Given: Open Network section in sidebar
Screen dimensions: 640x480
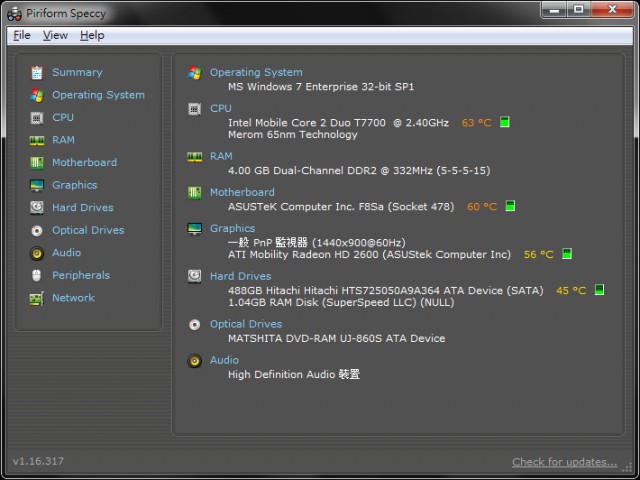Looking at the screenshot, I should (x=73, y=298).
